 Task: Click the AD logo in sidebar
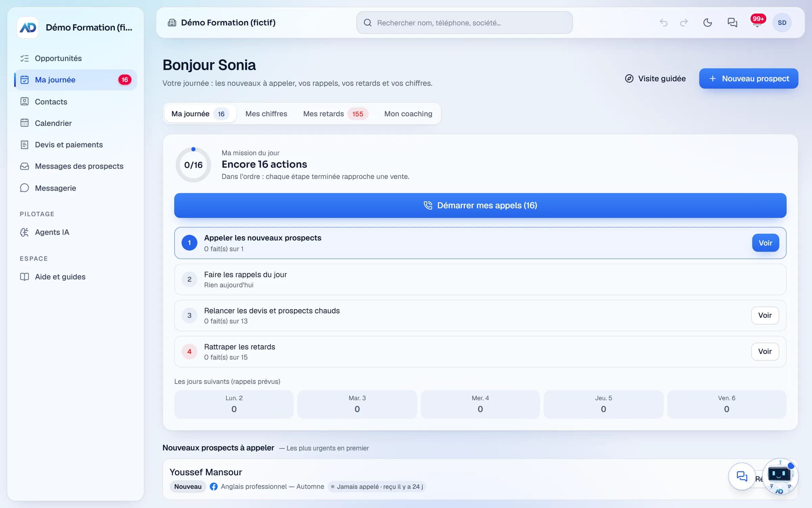click(x=28, y=27)
